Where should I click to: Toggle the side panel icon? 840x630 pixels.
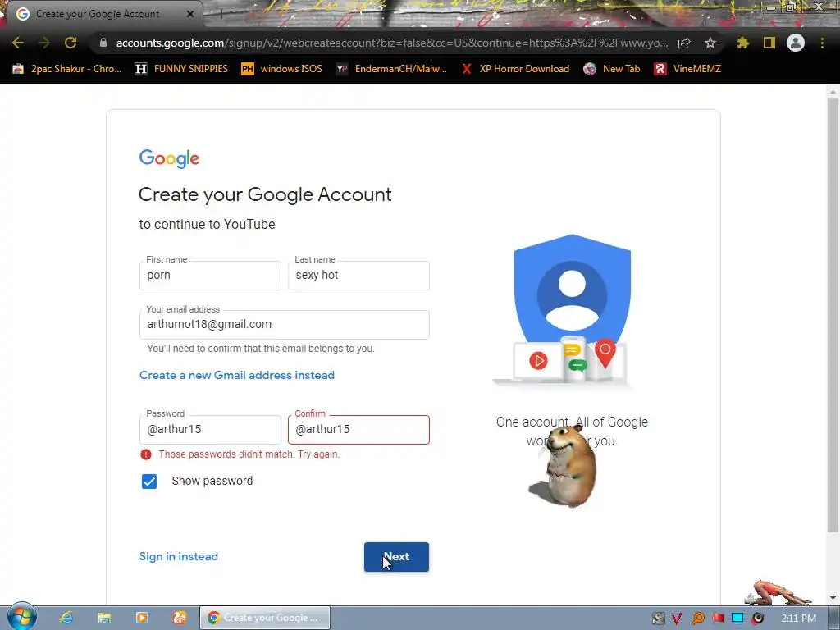click(x=769, y=43)
